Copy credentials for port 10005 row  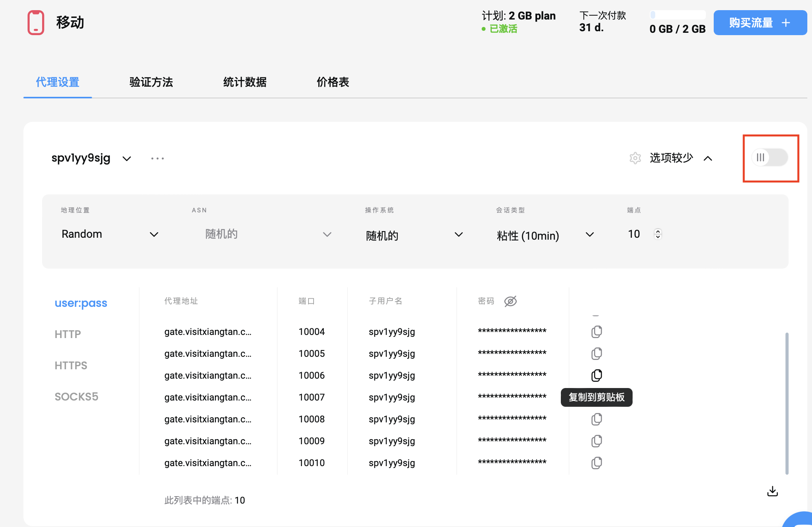pos(596,354)
